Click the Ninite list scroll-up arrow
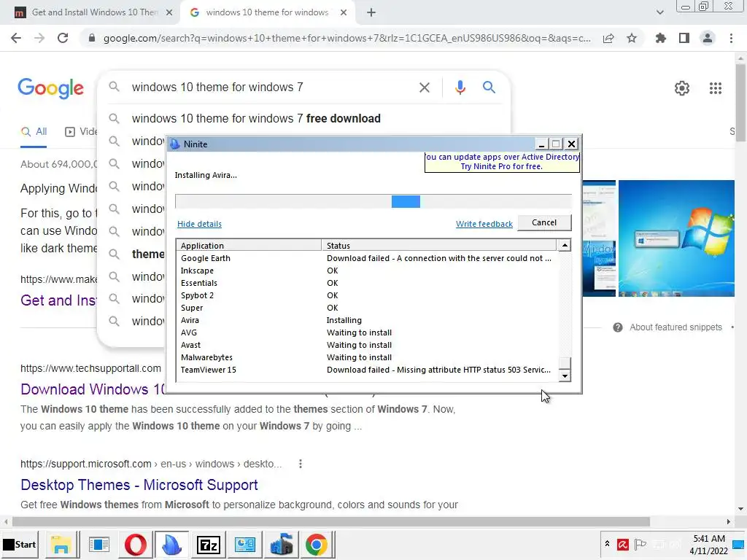This screenshot has width=747, height=560. pos(565,245)
